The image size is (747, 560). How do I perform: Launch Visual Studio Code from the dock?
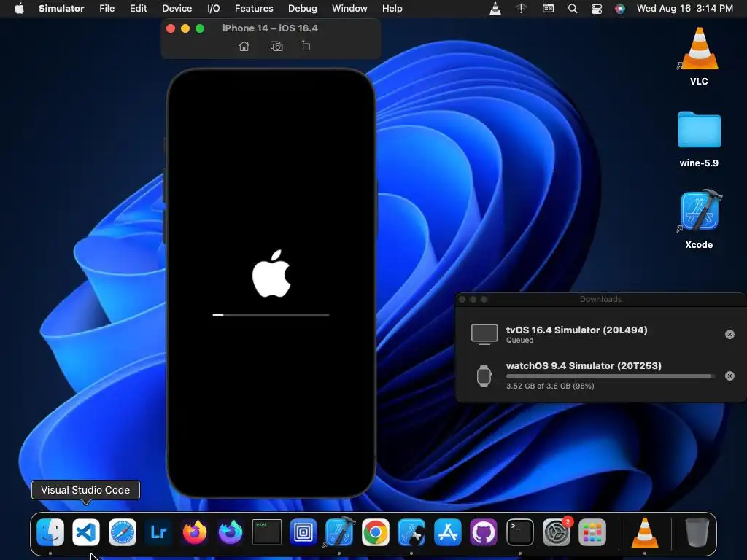point(86,532)
